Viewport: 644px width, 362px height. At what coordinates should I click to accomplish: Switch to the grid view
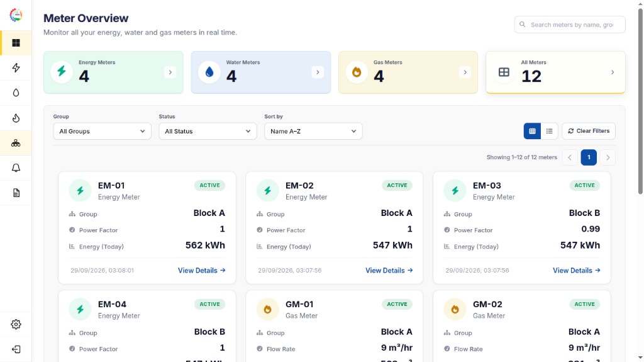pos(532,131)
